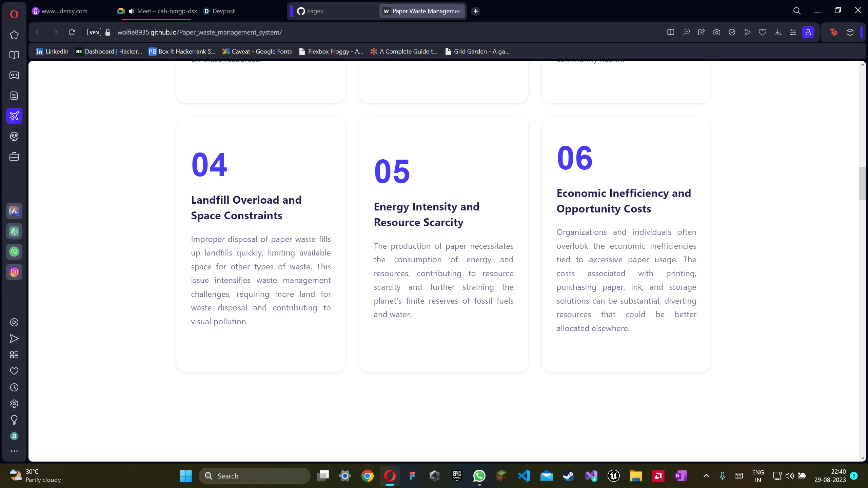The width and height of the screenshot is (868, 488).
Task: Open the Opera menu logo
Action: [14, 14]
